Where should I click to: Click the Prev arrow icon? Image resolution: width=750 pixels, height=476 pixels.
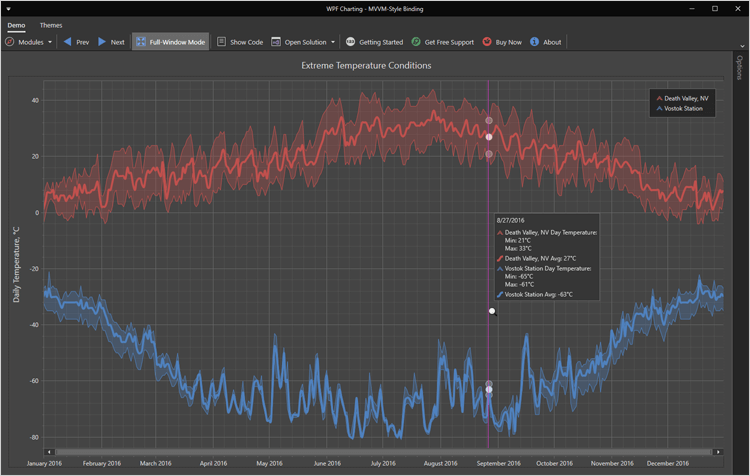click(x=68, y=42)
